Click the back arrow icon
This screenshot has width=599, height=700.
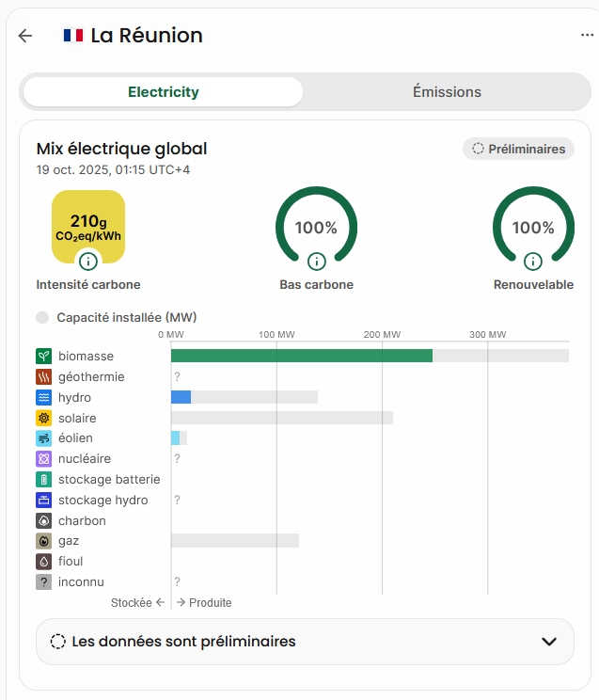25,36
